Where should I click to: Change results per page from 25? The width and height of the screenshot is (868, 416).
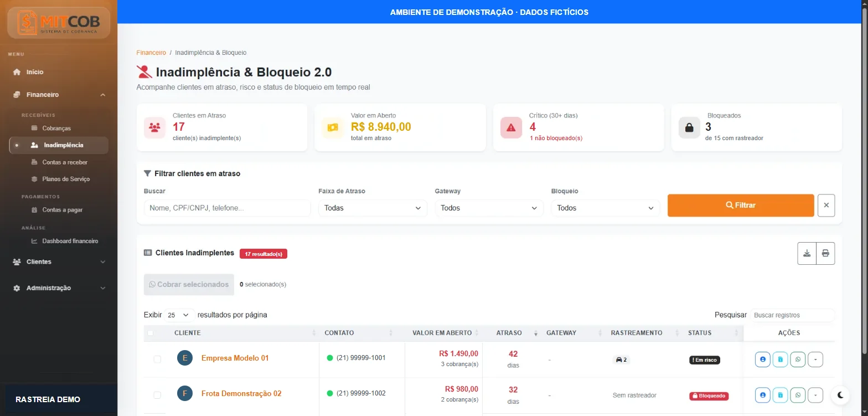point(179,315)
